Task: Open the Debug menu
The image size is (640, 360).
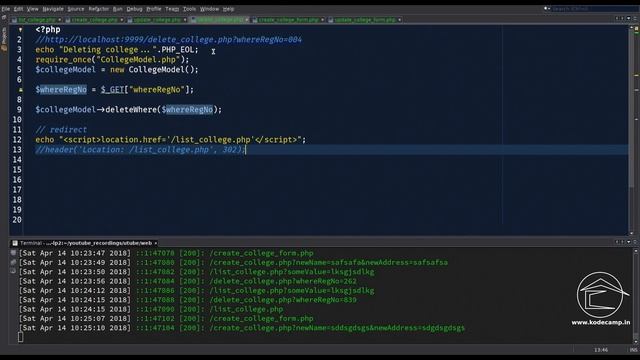Action: point(134,9)
